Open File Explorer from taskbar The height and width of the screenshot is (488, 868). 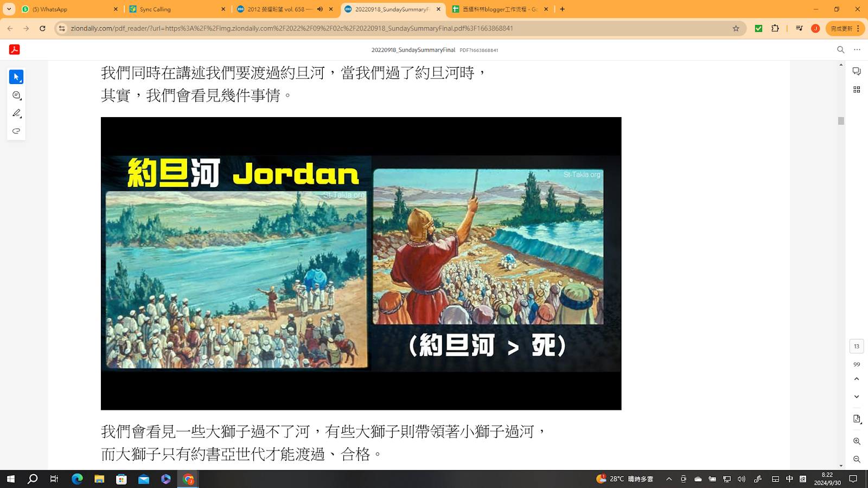[99, 479]
